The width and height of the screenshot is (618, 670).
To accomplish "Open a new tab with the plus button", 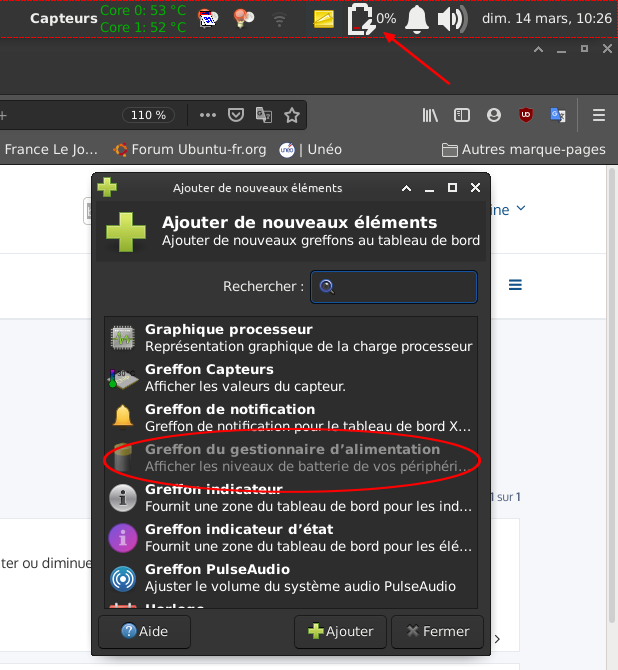I will (x=3, y=115).
